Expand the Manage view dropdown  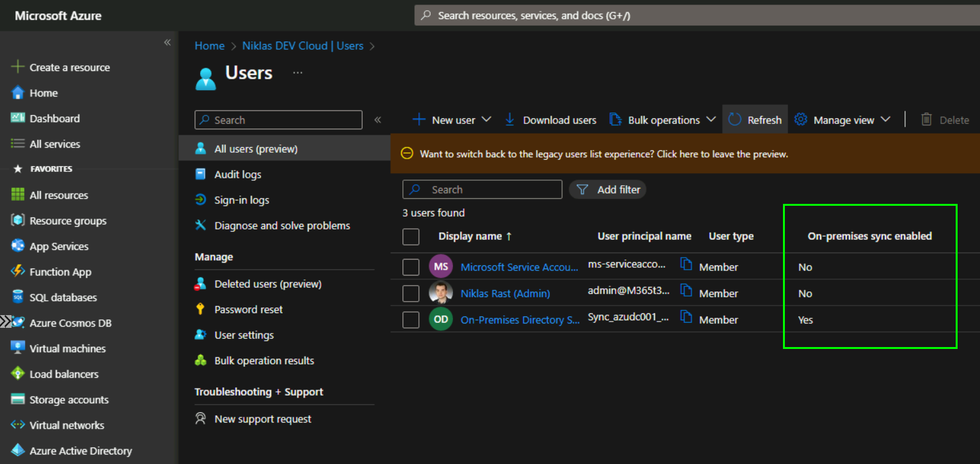(885, 120)
